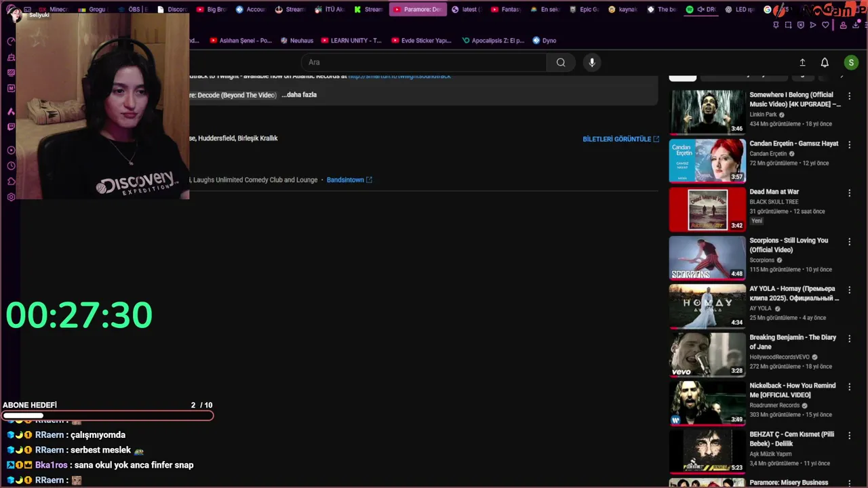Open Scorpions Still Loving You thumbnail
The height and width of the screenshot is (488, 868).
(707, 258)
